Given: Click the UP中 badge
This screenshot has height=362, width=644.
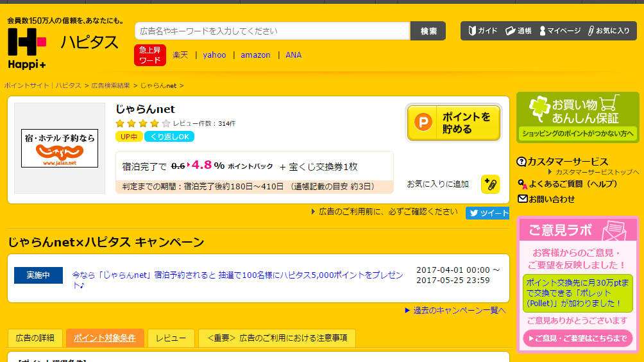Looking at the screenshot, I should [129, 137].
